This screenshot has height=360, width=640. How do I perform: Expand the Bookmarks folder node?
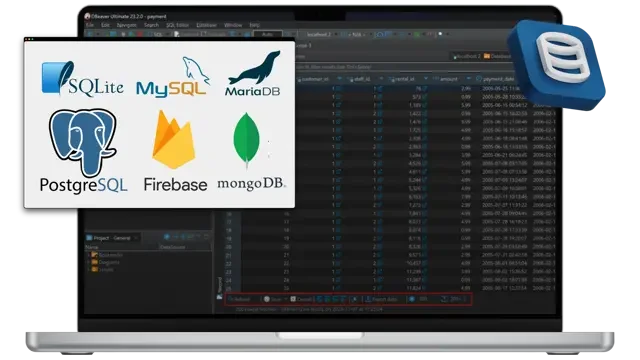coord(88,255)
